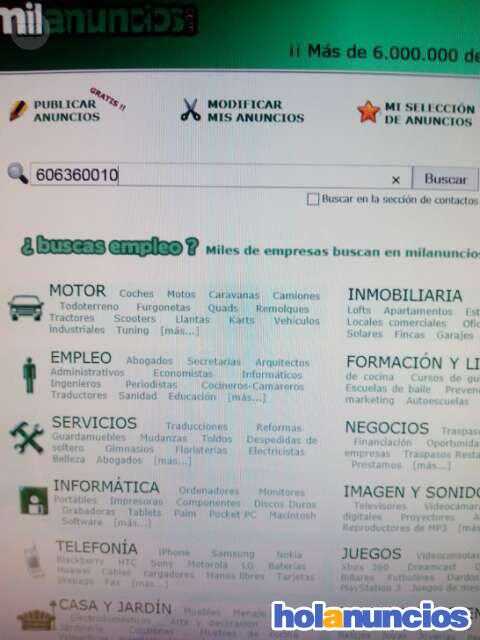Open the JUEGOS category heading
The height and width of the screenshot is (640, 480).
(371, 554)
